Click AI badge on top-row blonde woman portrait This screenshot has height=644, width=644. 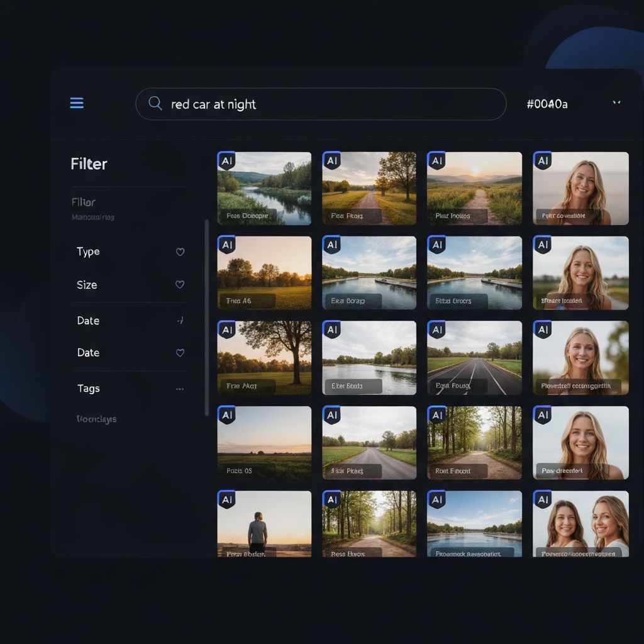[x=543, y=160]
